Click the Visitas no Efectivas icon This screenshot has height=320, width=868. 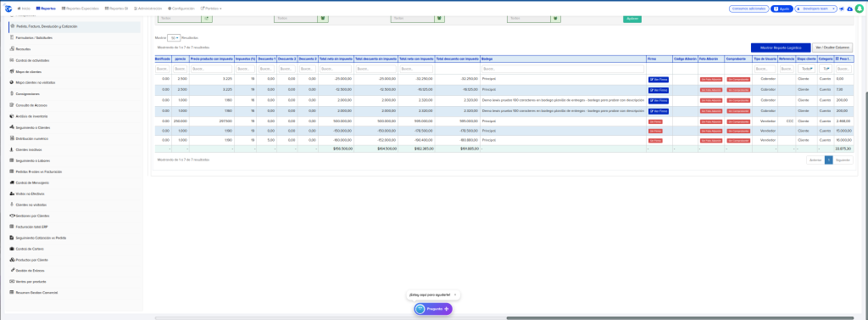(12, 194)
